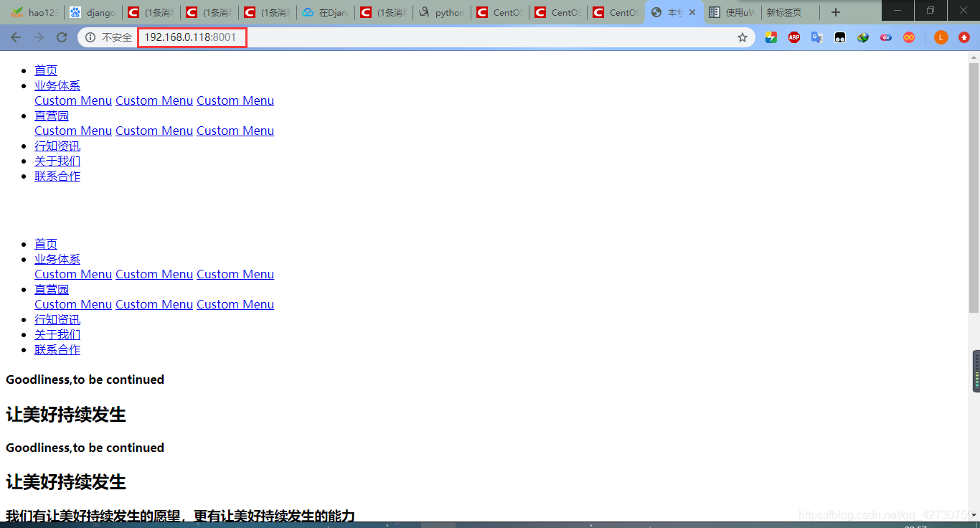Click first Custom Menu under upper 业务体系
Screen dimensions: 980x528
tap(73, 100)
